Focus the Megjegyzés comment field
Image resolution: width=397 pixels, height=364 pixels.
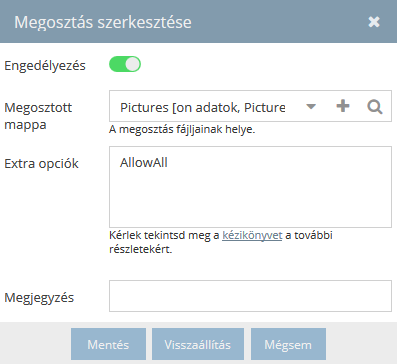[x=250, y=296]
